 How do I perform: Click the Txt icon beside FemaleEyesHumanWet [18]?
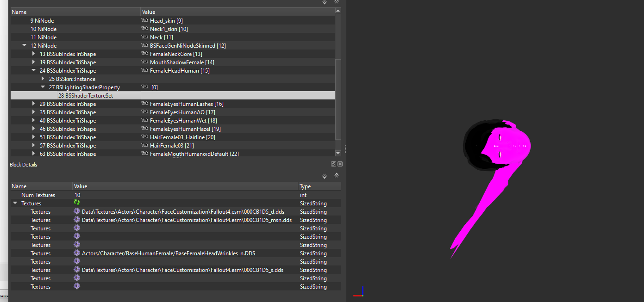point(144,120)
